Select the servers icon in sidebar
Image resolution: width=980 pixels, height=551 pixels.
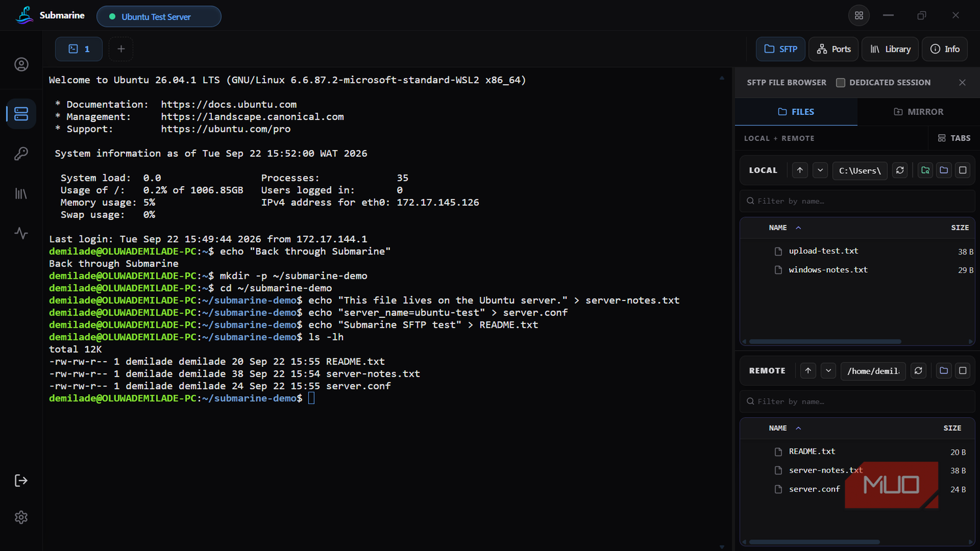[x=22, y=114]
